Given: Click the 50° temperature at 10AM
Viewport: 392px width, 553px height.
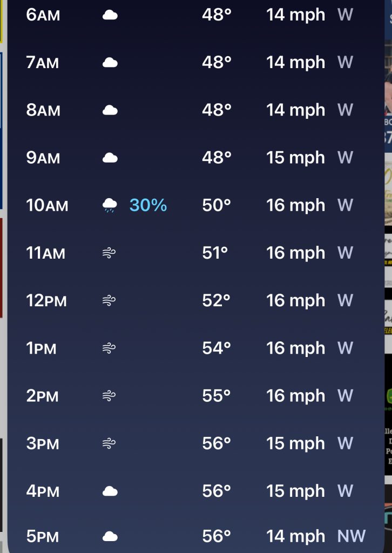Looking at the screenshot, I should pyautogui.click(x=217, y=206).
